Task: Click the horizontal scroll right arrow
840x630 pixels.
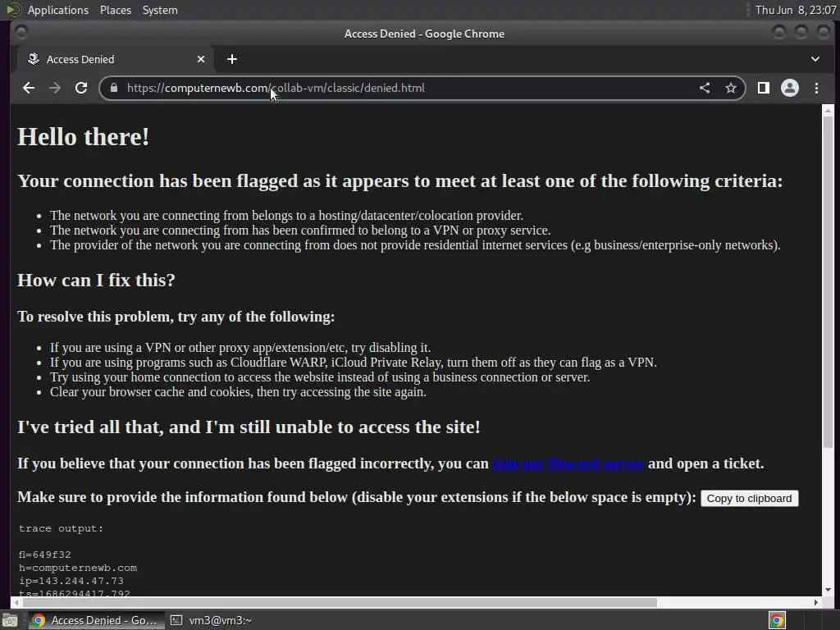Action: [x=816, y=602]
